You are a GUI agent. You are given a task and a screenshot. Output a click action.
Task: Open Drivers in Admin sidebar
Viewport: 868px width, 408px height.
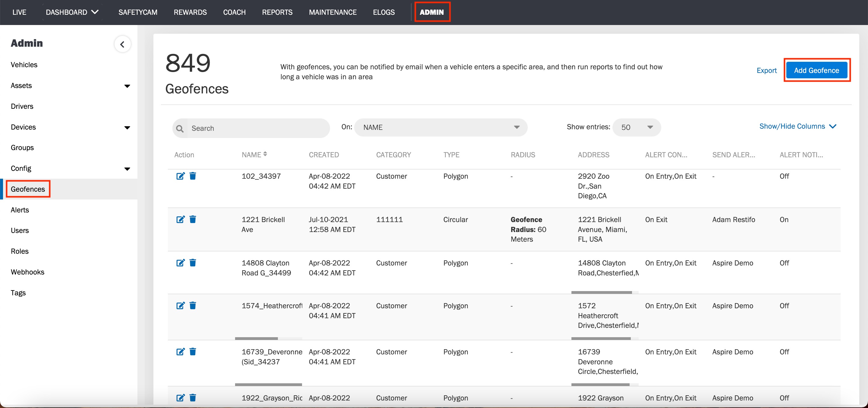(22, 106)
